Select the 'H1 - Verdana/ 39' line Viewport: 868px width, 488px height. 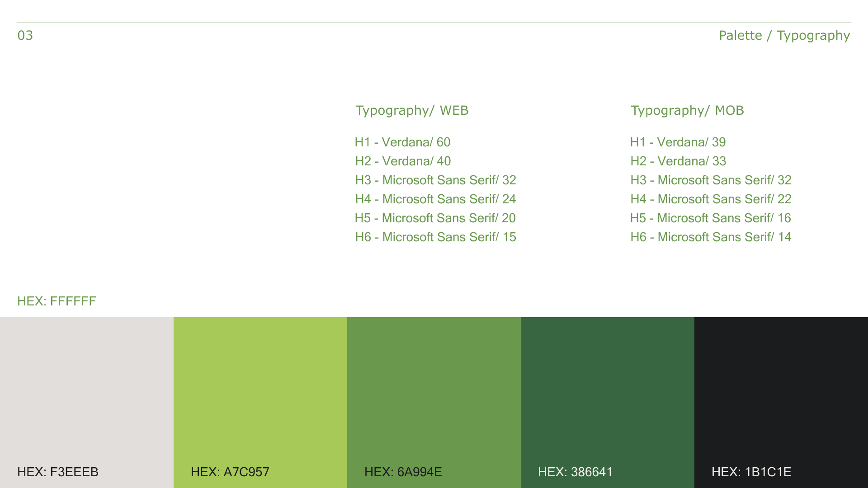[678, 142]
